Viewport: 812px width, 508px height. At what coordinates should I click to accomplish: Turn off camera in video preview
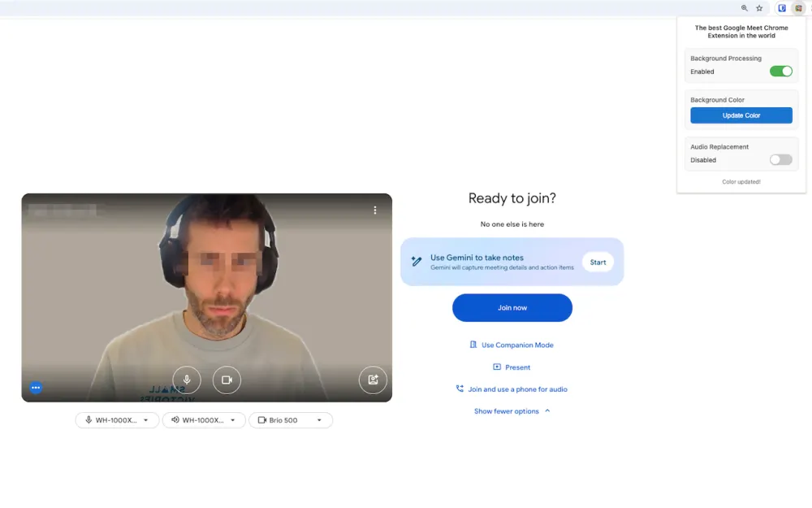227,380
